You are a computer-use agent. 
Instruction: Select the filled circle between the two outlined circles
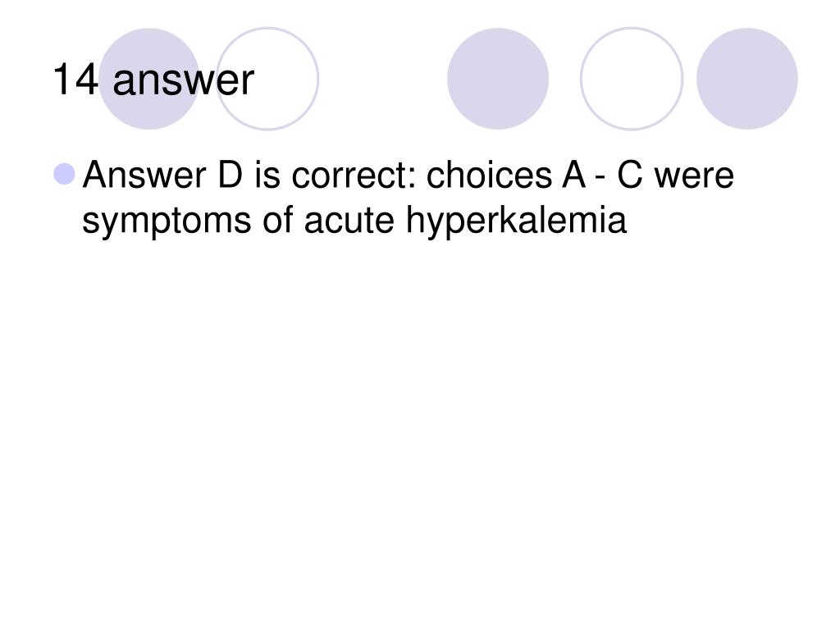click(498, 79)
